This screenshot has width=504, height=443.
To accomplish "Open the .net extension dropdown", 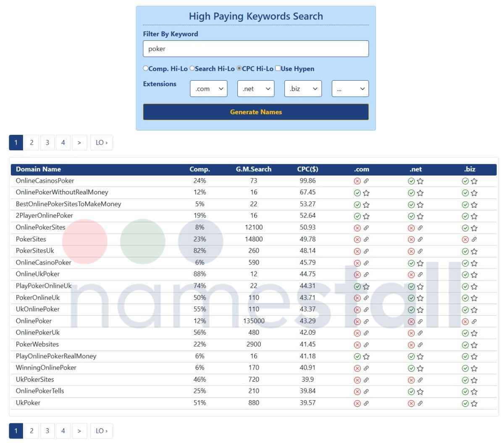I will [256, 89].
